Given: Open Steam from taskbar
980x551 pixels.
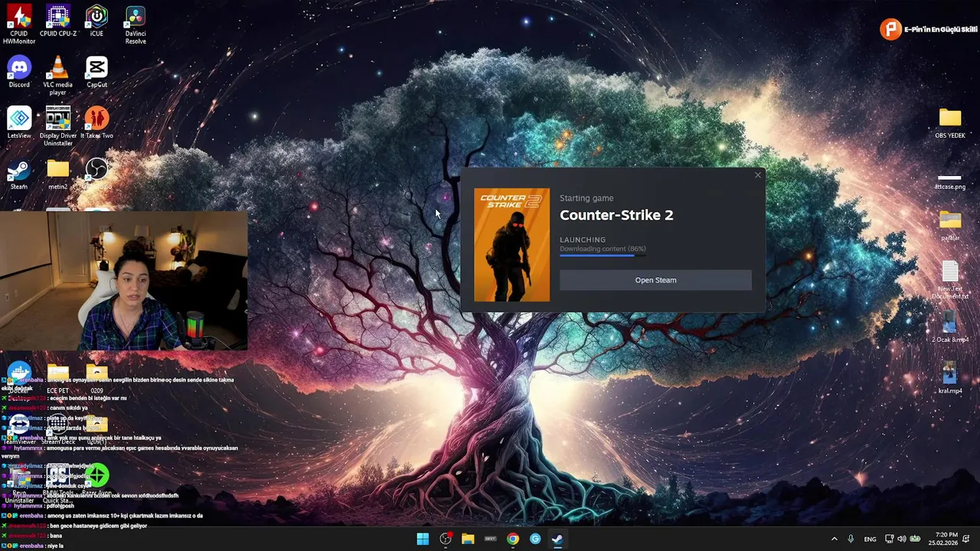Looking at the screenshot, I should click(x=557, y=539).
